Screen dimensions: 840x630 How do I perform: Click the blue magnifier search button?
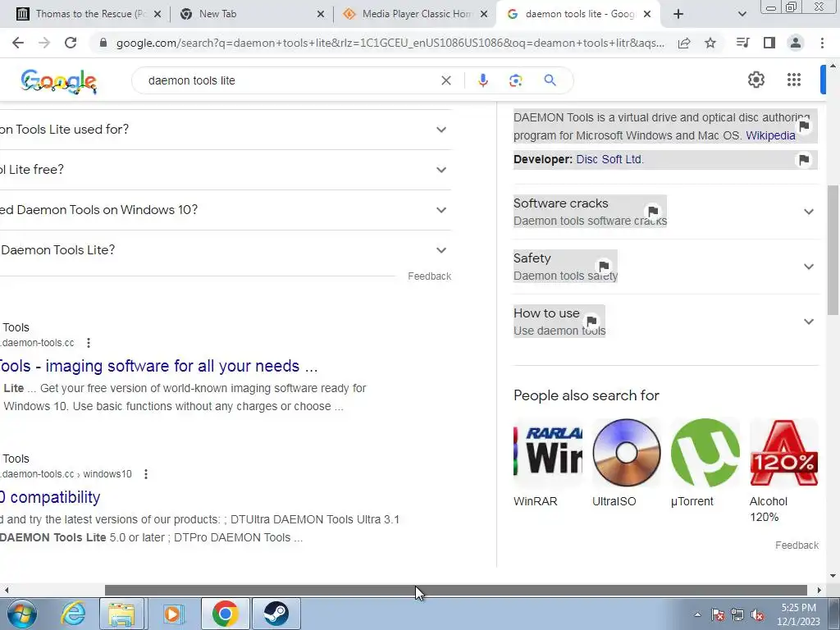click(x=550, y=80)
